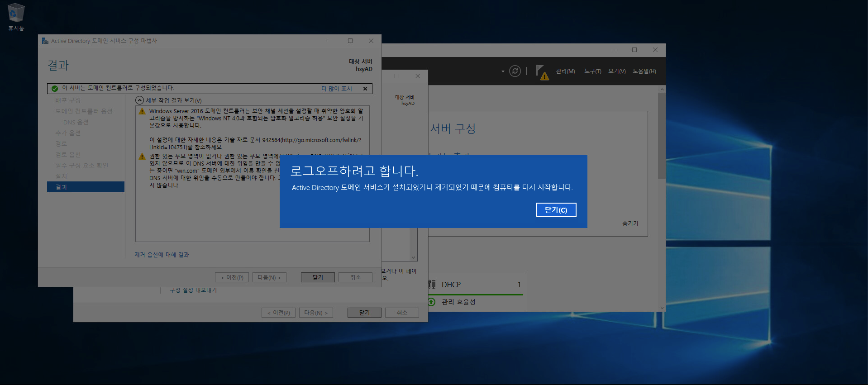Open 관리 효율성 under DHCP
This screenshot has height=385, width=868.
(x=458, y=302)
